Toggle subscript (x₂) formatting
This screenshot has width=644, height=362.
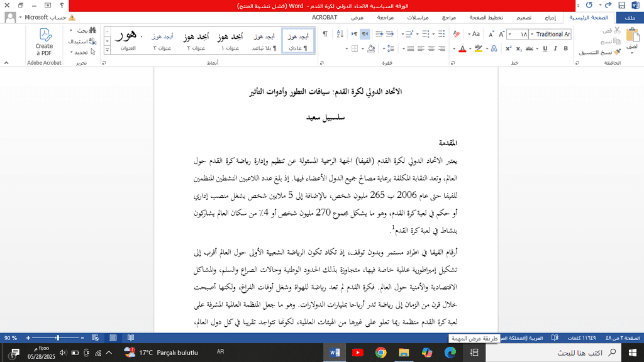[x=519, y=48]
